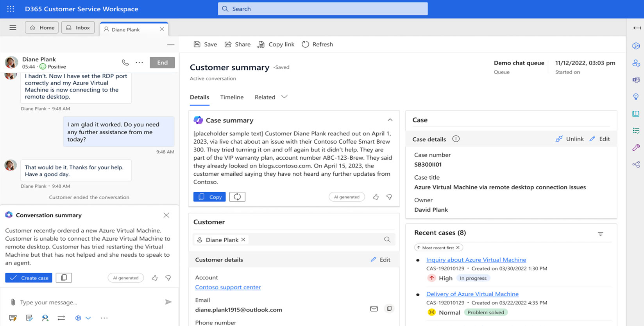
Task: Switch to the Details tab
Action: coord(199,97)
